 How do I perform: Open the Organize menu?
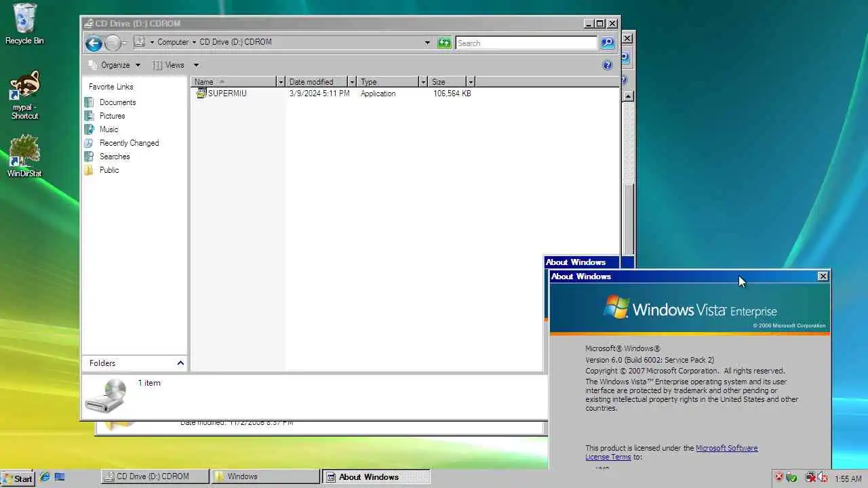coord(115,65)
